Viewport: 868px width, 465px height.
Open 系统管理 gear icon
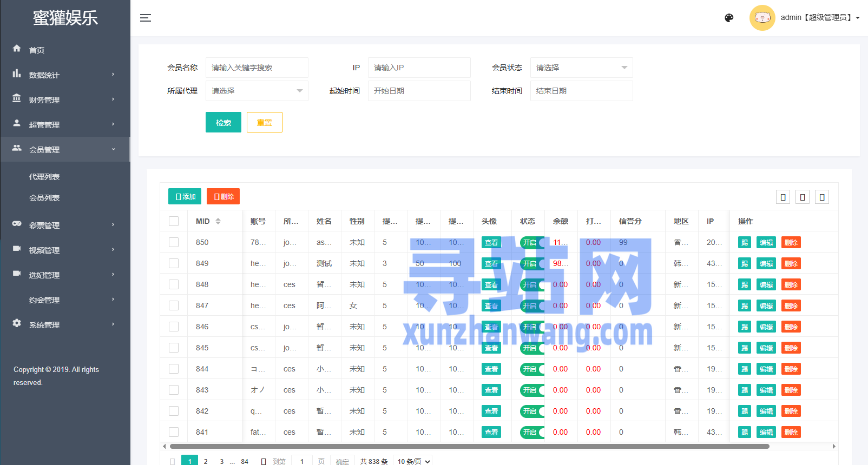pos(17,323)
